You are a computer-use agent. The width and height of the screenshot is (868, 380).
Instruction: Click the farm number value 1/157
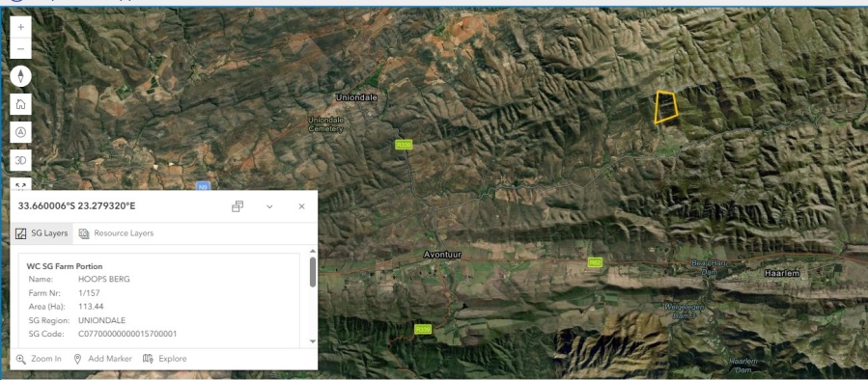pyautogui.click(x=89, y=293)
